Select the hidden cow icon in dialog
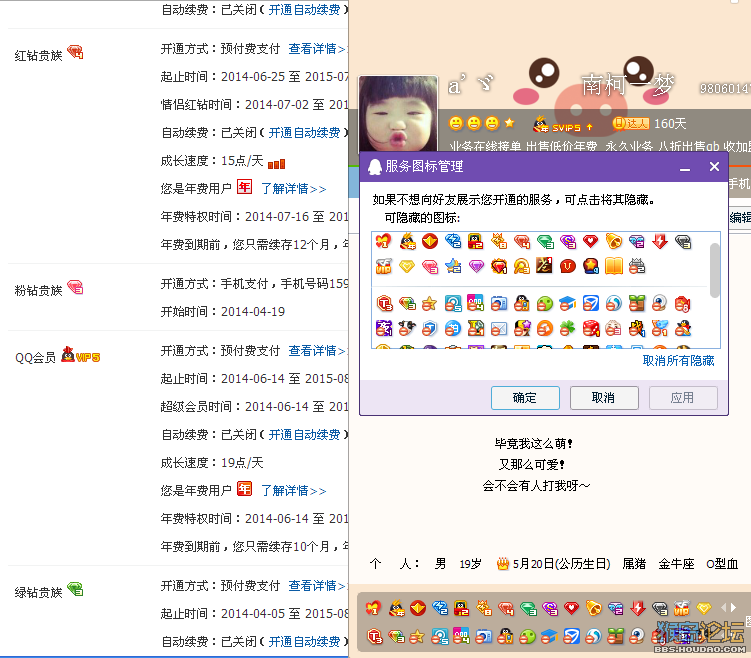Viewport: 751px width, 658px height. point(407,328)
